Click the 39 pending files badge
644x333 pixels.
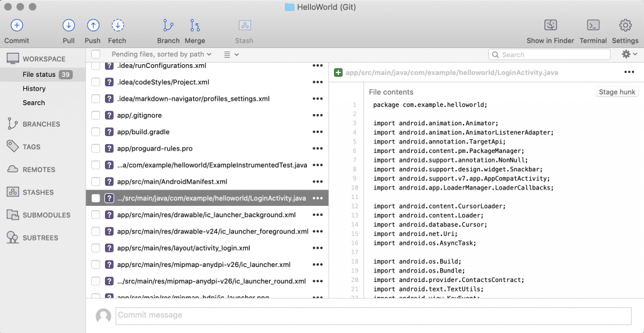(x=65, y=74)
